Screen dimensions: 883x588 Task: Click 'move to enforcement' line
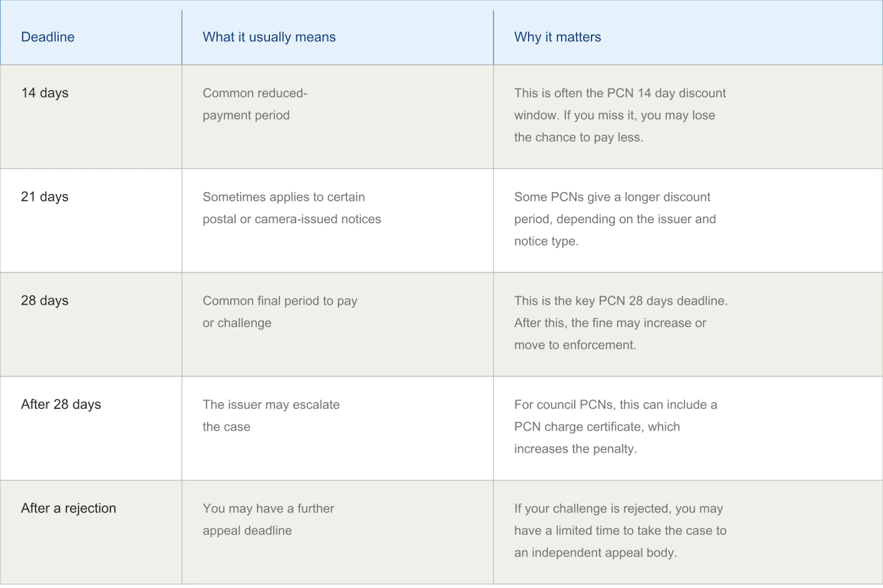tap(575, 345)
